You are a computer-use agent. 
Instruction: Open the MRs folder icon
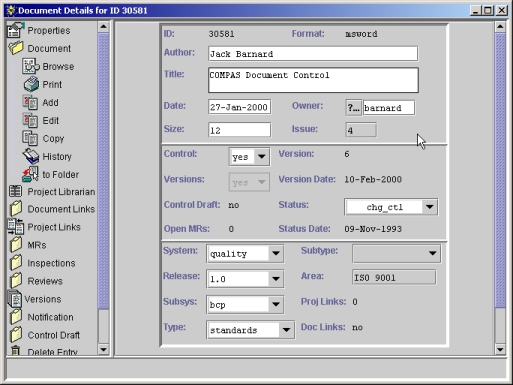(x=16, y=245)
